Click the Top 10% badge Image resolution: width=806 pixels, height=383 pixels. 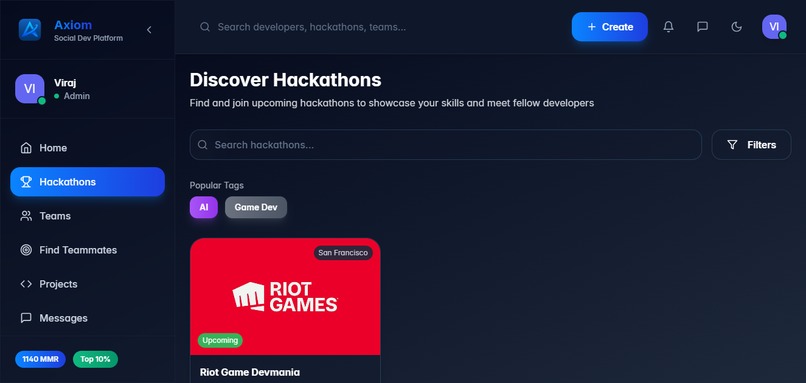[95, 359]
